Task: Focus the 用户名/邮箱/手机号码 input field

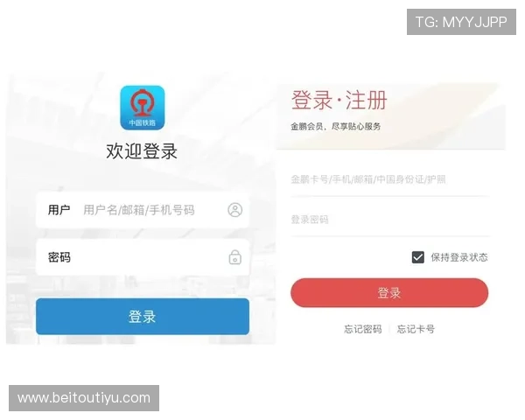Action: click(x=143, y=210)
